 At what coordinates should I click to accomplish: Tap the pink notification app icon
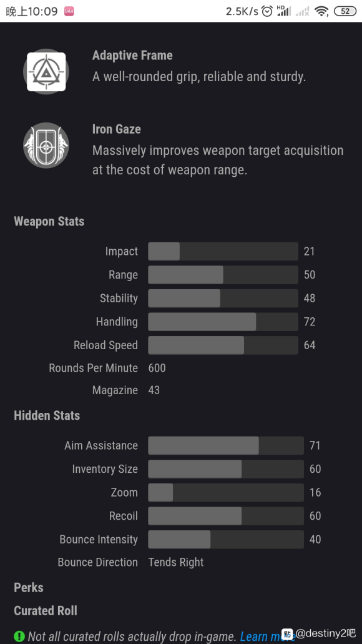point(69,11)
